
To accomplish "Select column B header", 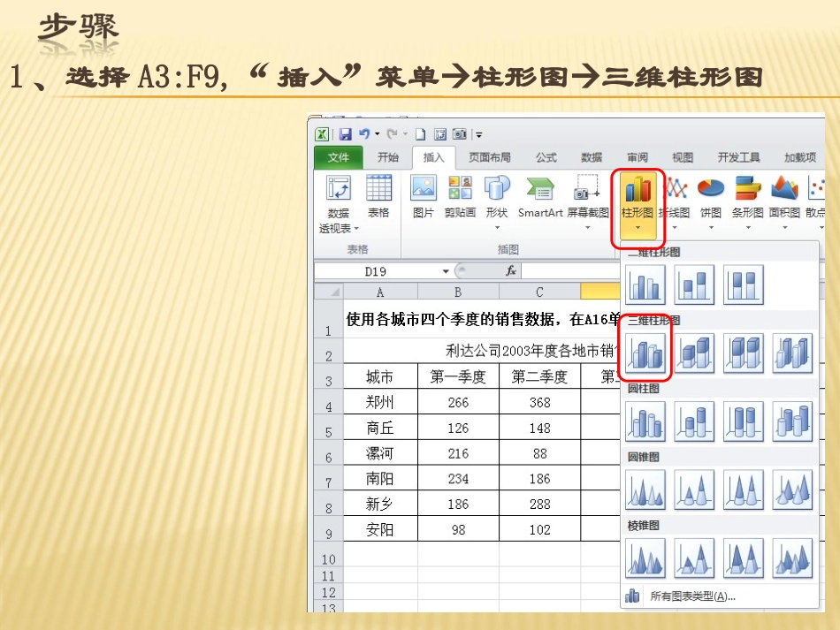I will (x=458, y=292).
